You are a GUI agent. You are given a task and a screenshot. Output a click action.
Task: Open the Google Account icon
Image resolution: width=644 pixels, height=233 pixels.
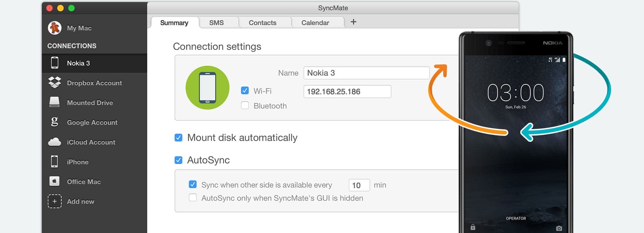pos(54,122)
